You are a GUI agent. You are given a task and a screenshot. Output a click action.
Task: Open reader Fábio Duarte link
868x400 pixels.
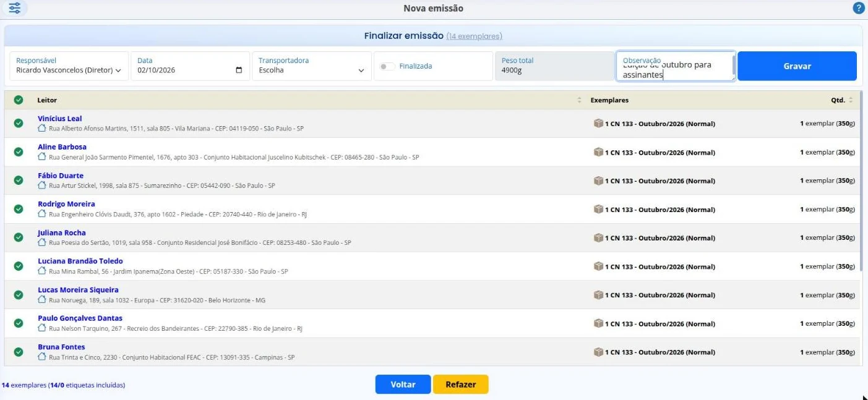coord(61,176)
